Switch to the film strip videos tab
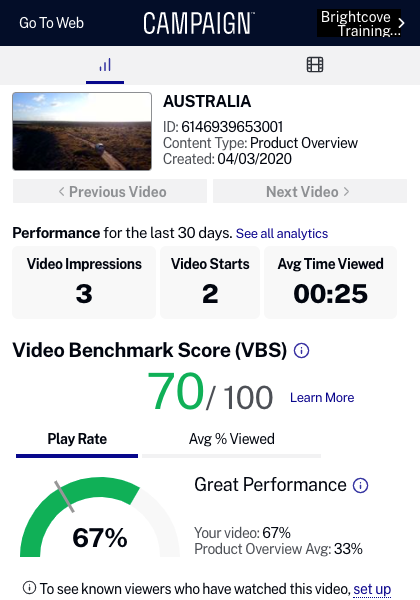 click(x=315, y=65)
